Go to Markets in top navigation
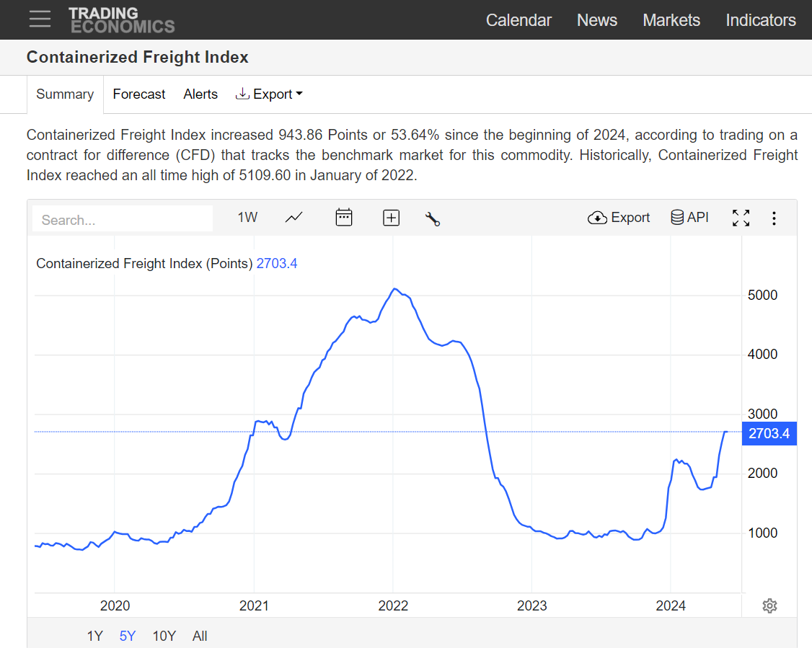 click(671, 20)
